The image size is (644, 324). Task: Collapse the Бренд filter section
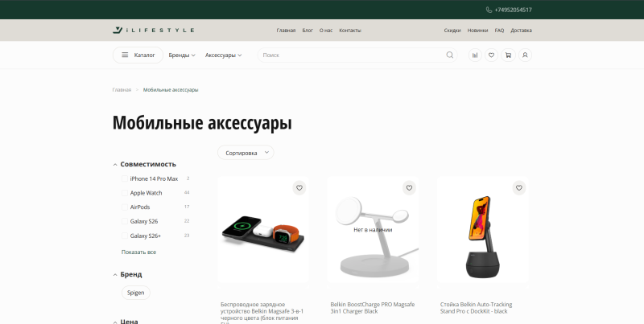pyautogui.click(x=127, y=274)
